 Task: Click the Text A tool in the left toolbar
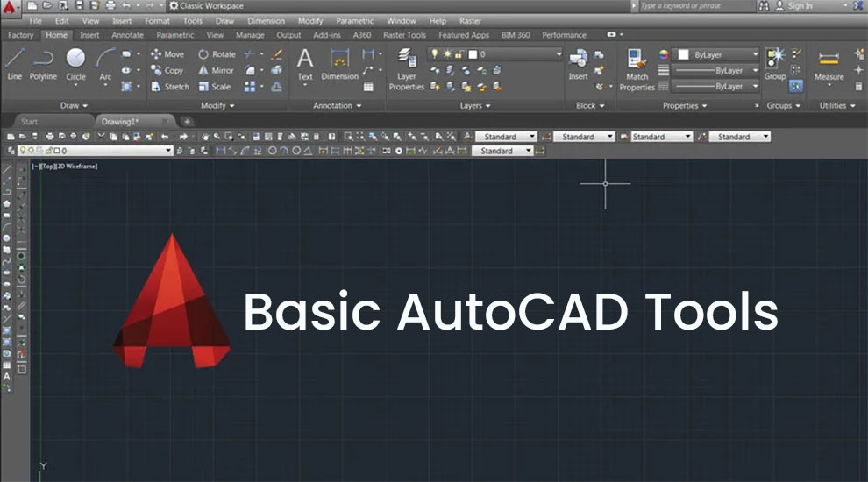7,377
